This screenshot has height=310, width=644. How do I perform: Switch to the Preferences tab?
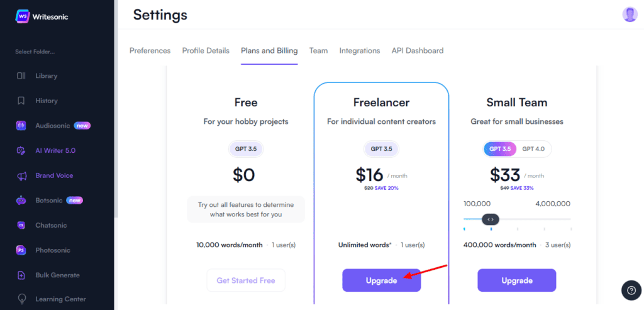pyautogui.click(x=150, y=51)
